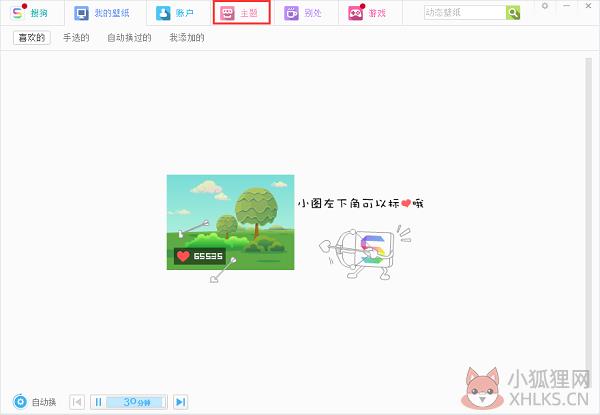
Task: Go to the previous wallpaper
Action: tap(77, 402)
